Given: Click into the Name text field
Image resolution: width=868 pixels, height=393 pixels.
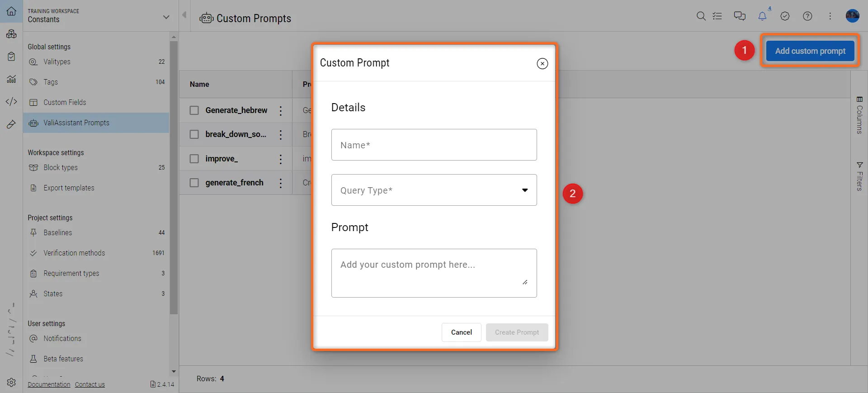Looking at the screenshot, I should 434,145.
